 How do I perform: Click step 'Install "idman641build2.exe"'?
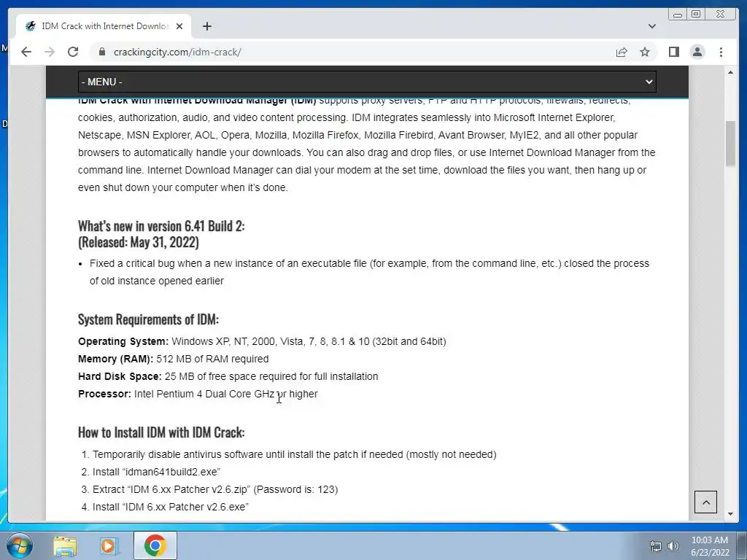click(x=156, y=472)
